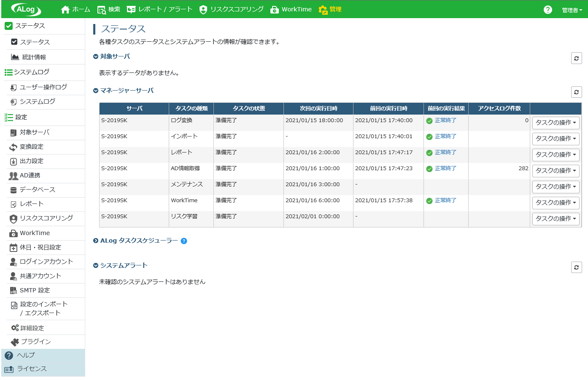Image resolution: width=588 pixels, height=380 pixels.
Task: Click 設定のインポート / エクスポート icon
Action: (x=14, y=305)
